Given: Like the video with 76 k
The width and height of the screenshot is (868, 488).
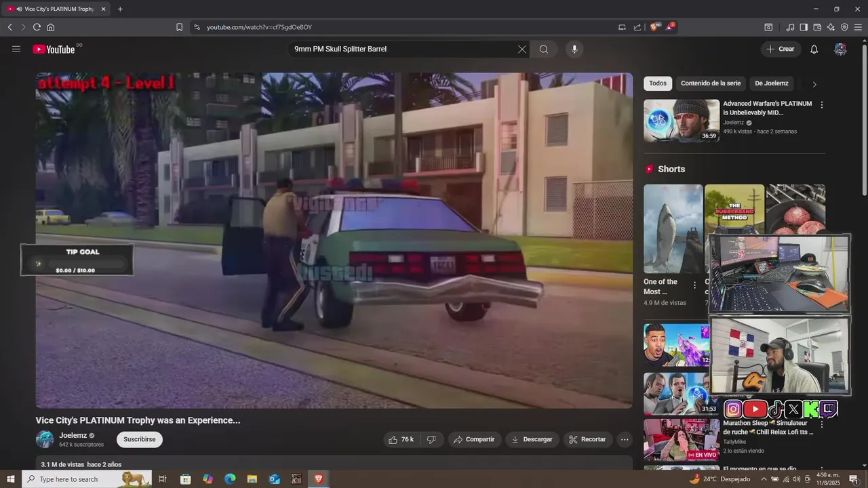Looking at the screenshot, I should pyautogui.click(x=401, y=439).
